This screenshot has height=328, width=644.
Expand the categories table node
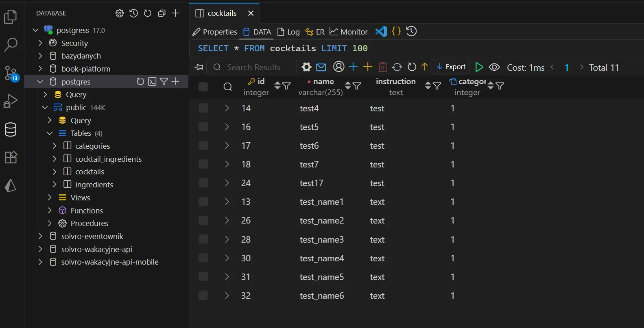coord(55,146)
